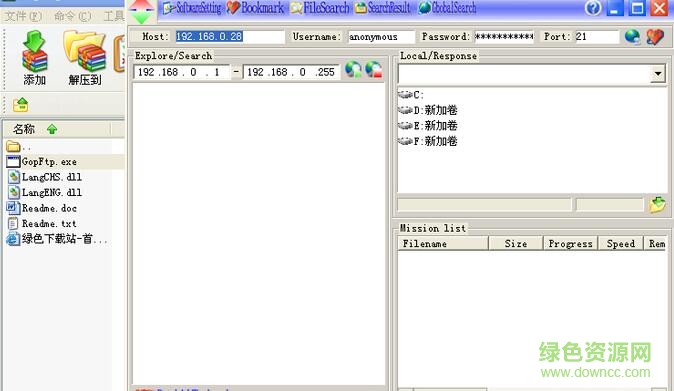
Task: Select Readme.doc in the file list
Action: 42,208
